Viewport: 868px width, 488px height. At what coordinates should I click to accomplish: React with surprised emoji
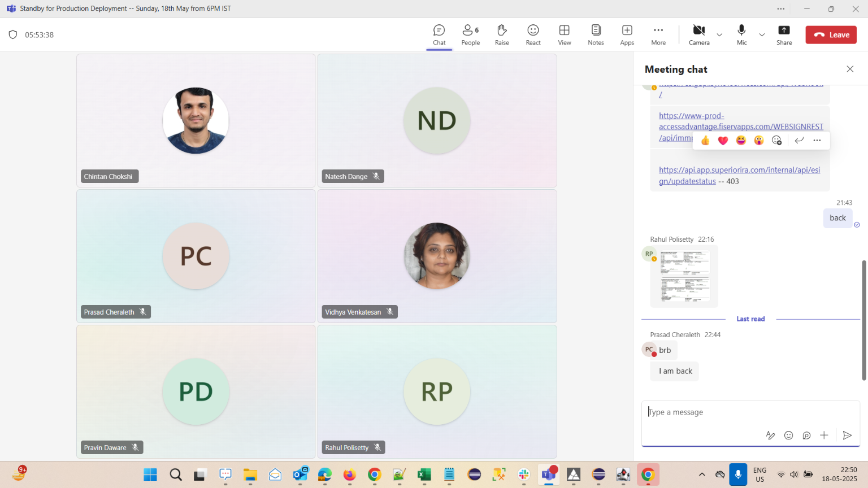(x=759, y=141)
